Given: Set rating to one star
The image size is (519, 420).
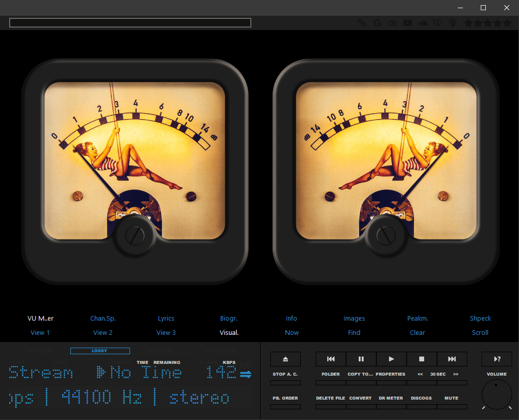Looking at the screenshot, I should (x=469, y=23).
